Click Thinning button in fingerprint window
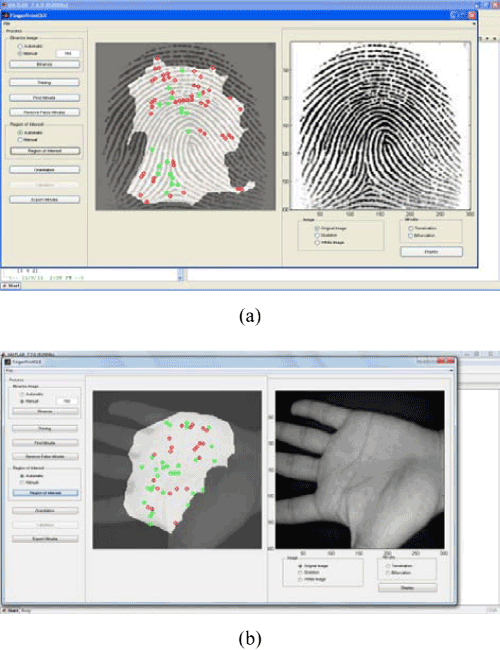The image size is (500, 650). (44, 82)
